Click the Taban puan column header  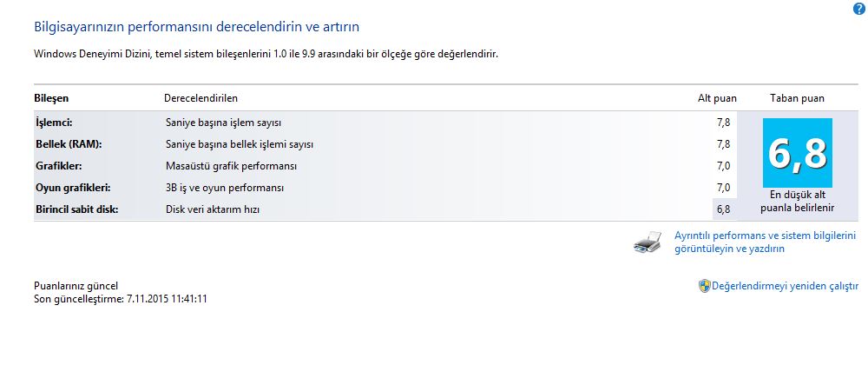[x=797, y=98]
